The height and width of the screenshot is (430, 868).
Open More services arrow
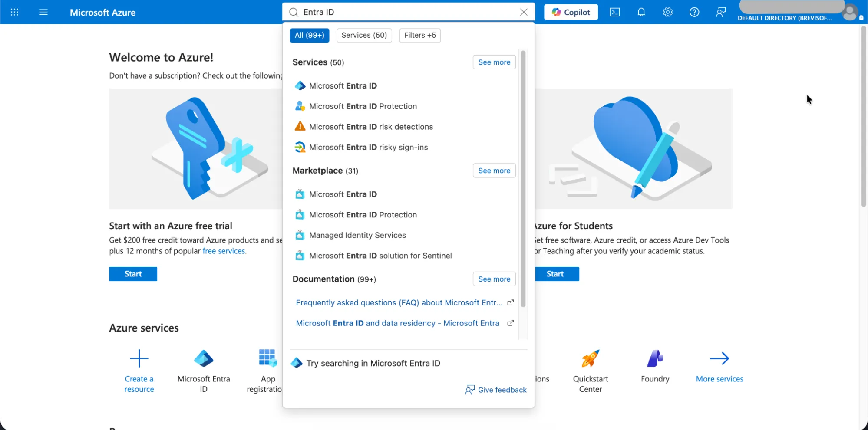click(719, 358)
